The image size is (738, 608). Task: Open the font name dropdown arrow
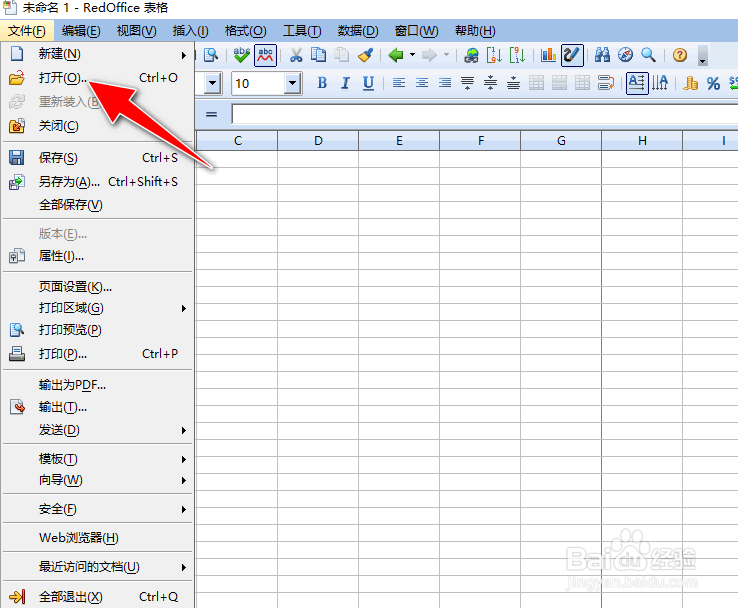[x=213, y=84]
